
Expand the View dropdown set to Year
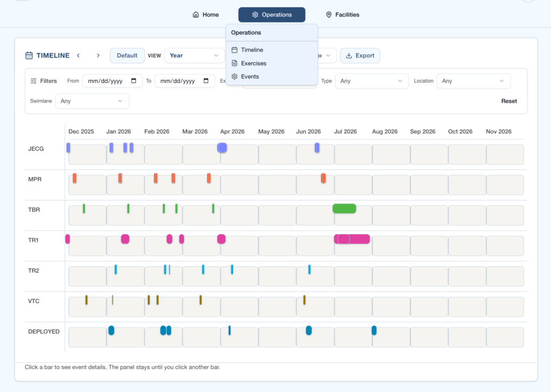pos(194,55)
